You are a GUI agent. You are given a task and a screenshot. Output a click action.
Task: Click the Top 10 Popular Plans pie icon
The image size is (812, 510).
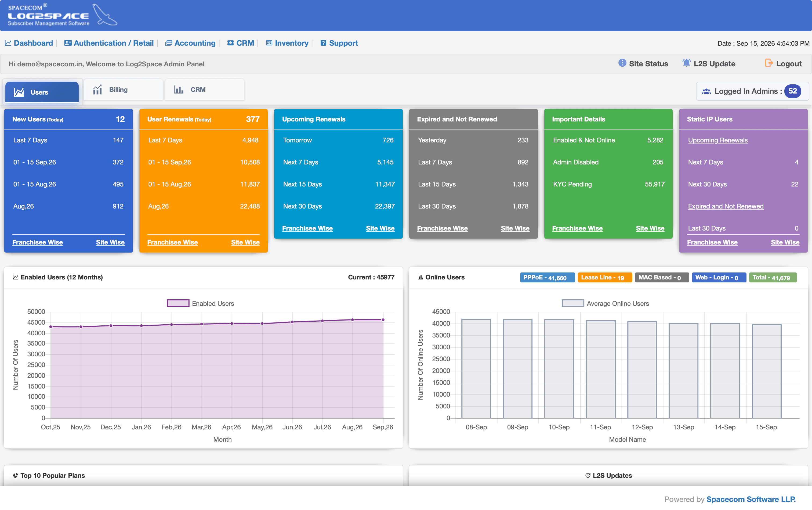pyautogui.click(x=16, y=475)
